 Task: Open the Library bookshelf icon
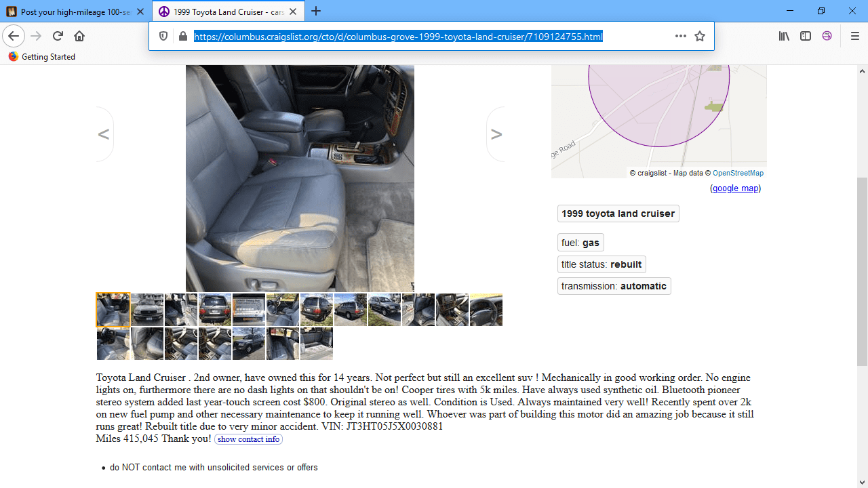784,36
